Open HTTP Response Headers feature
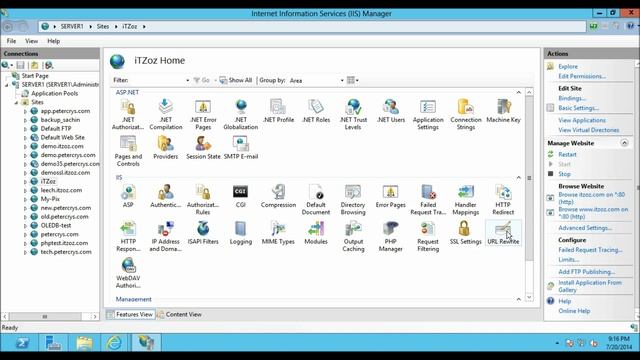This screenshot has width=640, height=360. [x=128, y=237]
